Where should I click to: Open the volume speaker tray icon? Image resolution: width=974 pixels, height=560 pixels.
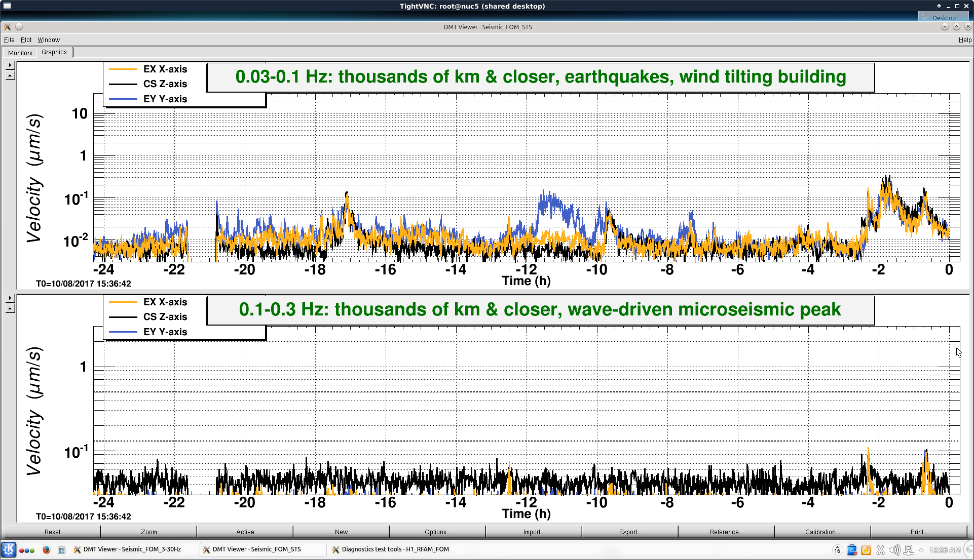[894, 550]
